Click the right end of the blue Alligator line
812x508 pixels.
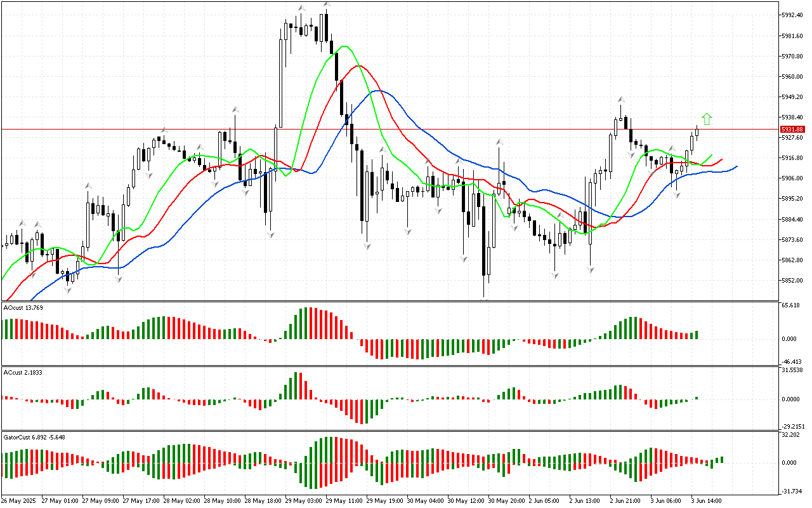click(x=736, y=166)
